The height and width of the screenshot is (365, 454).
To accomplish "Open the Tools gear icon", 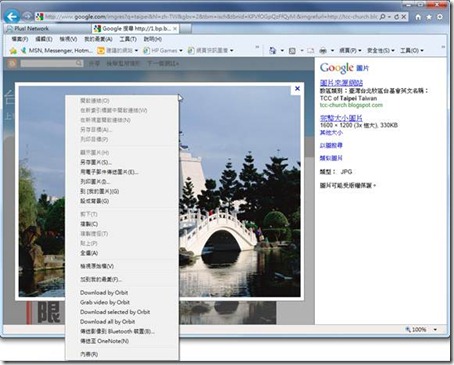I will coord(440,17).
